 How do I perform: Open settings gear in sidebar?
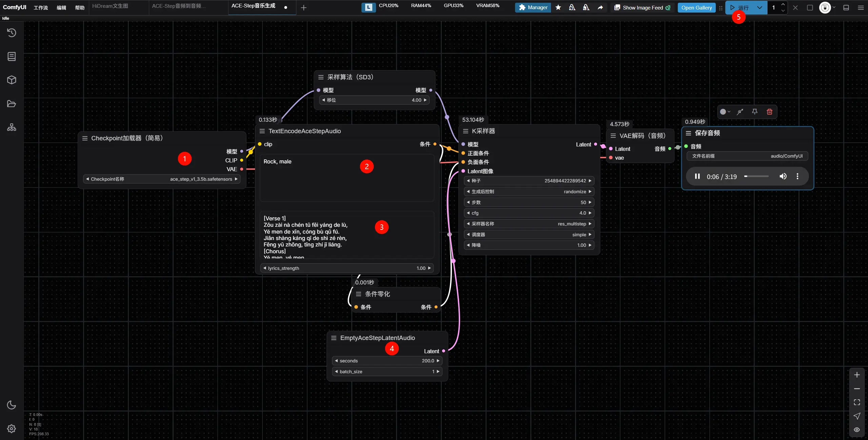[12, 428]
